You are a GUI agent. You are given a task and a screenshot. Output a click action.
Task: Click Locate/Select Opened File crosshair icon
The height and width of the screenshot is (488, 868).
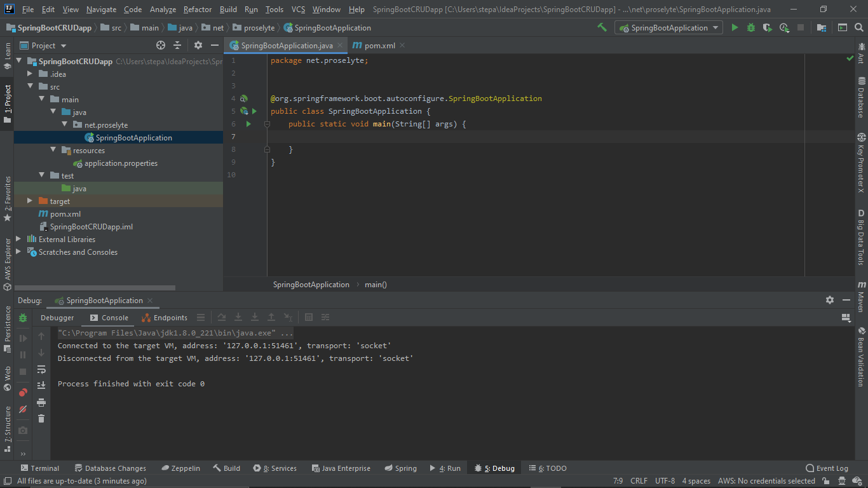pos(161,45)
